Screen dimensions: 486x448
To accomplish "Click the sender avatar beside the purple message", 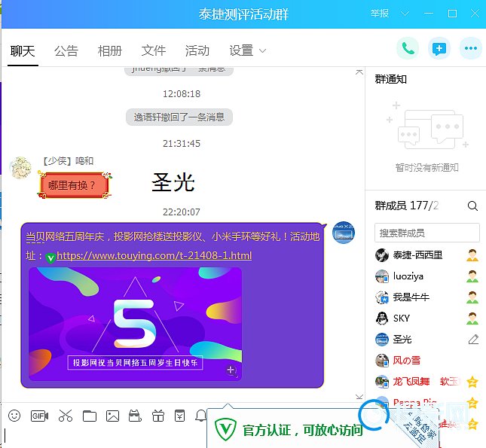I will coord(344,233).
